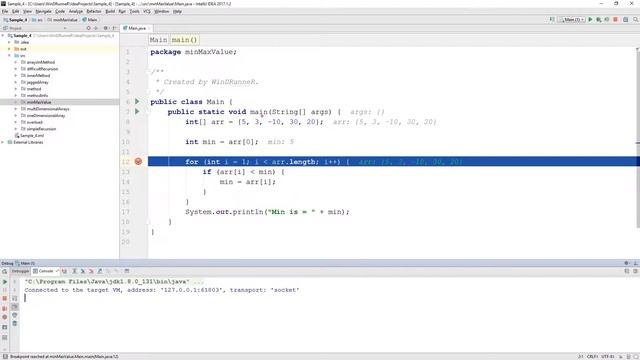Hide the Debug tool window
This screenshot has width=640, height=360.
point(636,263)
